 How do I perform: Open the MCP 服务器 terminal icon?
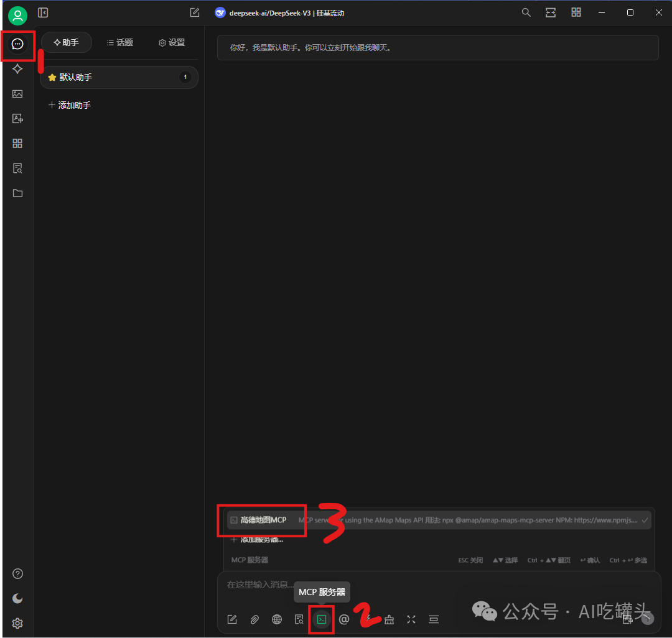coord(322,619)
